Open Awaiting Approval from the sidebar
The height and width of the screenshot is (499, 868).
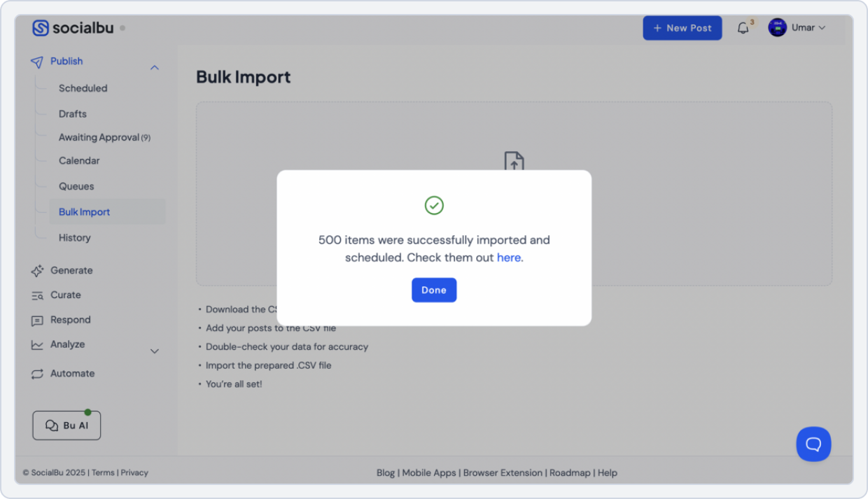105,137
